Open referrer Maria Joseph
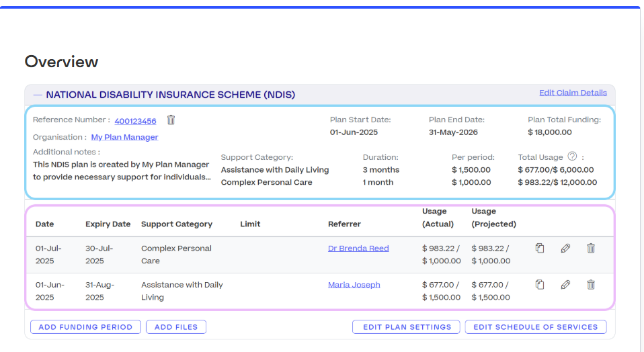The width and height of the screenshot is (644, 352). (x=354, y=285)
